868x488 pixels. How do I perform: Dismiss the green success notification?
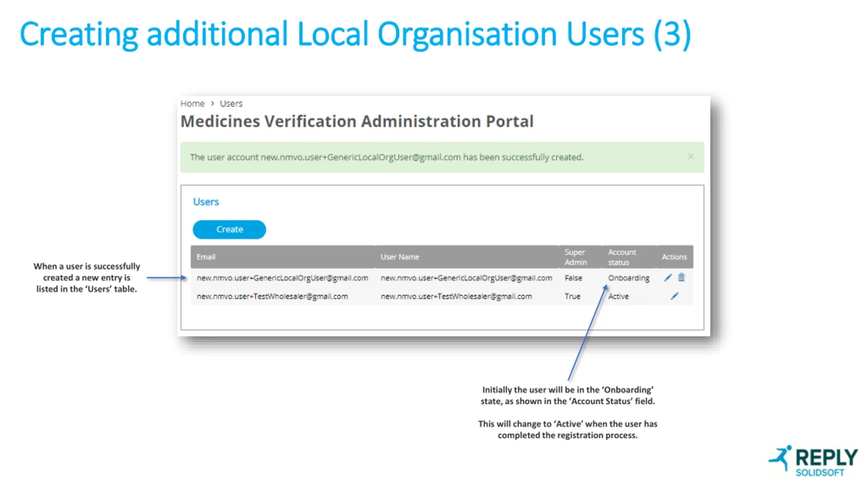pos(691,157)
